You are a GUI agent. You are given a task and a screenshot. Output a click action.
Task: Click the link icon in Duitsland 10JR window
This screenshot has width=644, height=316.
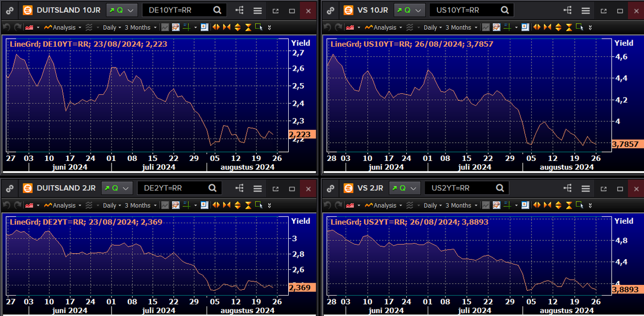[10, 10]
